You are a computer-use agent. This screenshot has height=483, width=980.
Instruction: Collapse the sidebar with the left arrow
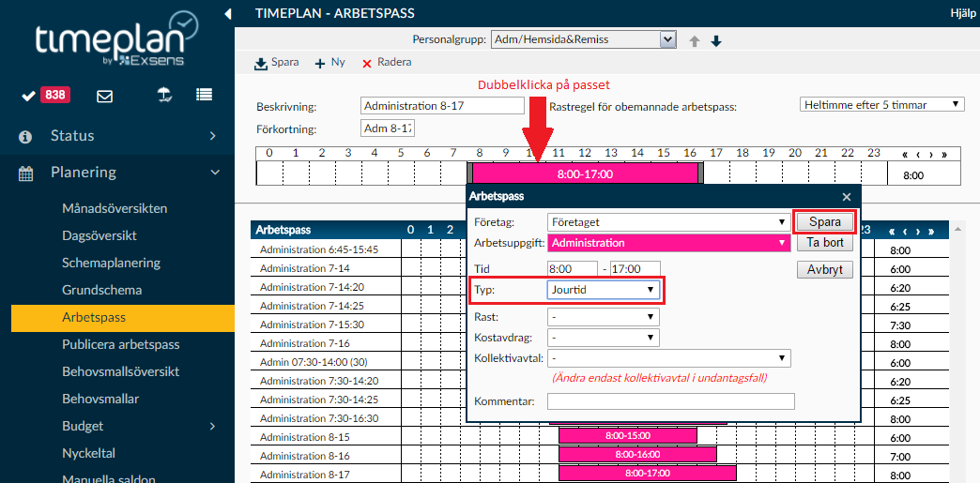pyautogui.click(x=228, y=13)
